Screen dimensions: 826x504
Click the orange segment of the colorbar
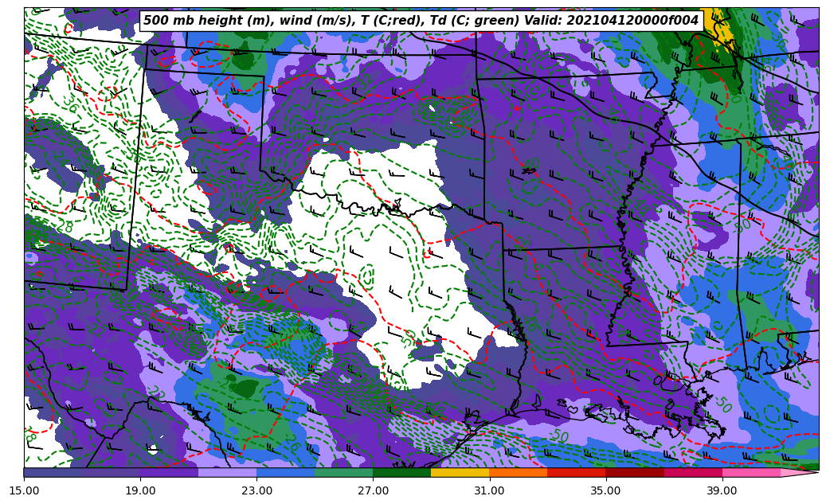tap(518, 472)
